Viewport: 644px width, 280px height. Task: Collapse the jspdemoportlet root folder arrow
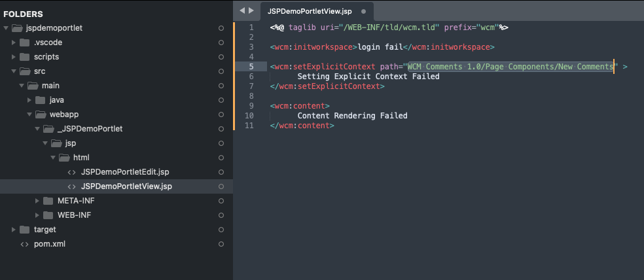pyautogui.click(x=6, y=28)
